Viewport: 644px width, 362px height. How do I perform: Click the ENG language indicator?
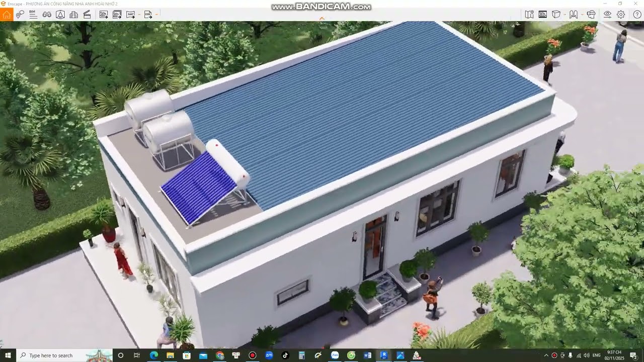(597, 355)
